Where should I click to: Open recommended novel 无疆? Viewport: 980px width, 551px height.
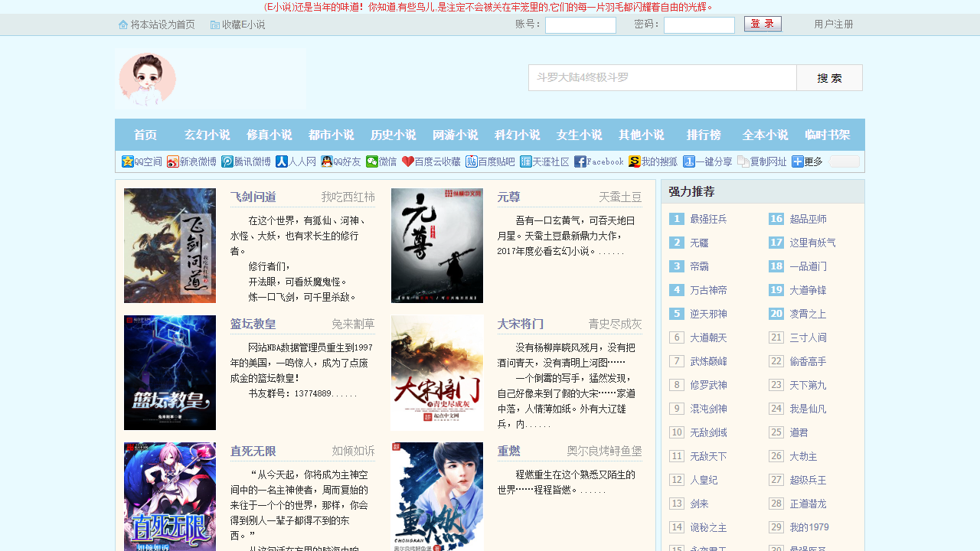click(x=699, y=243)
